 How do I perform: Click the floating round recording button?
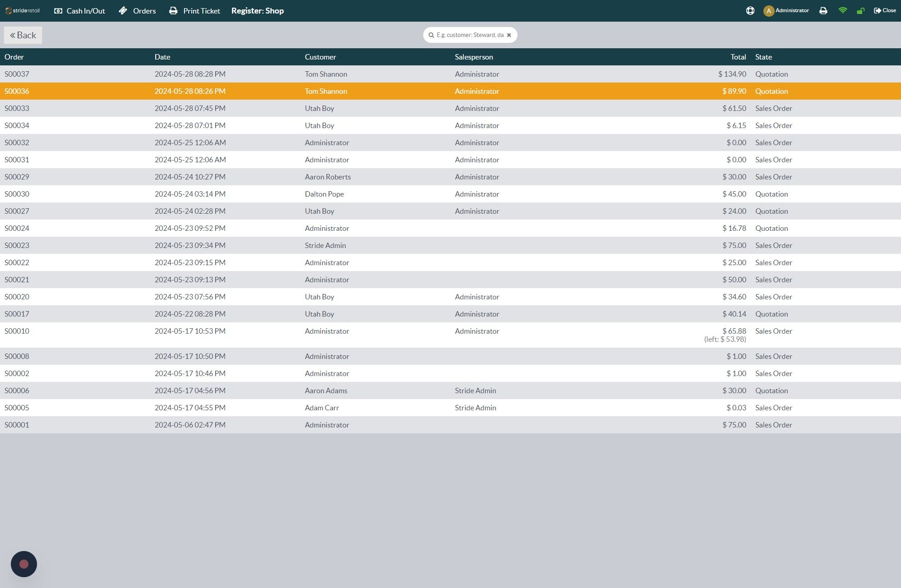click(x=24, y=564)
